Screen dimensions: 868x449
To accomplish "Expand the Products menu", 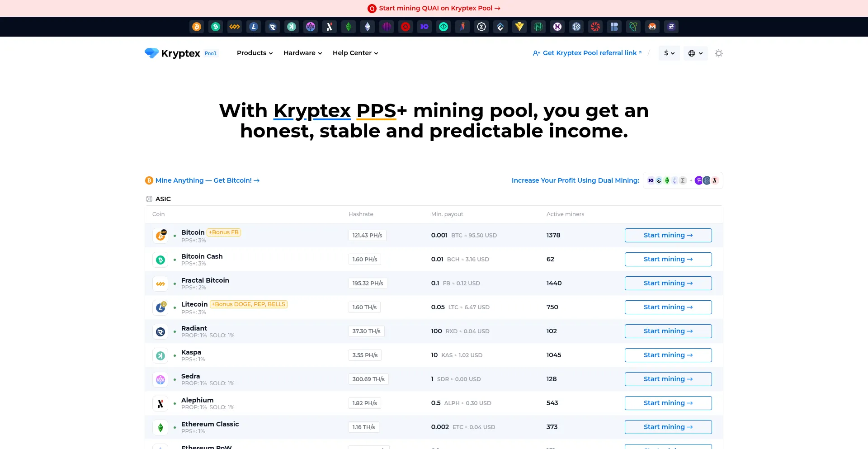I will pos(255,53).
